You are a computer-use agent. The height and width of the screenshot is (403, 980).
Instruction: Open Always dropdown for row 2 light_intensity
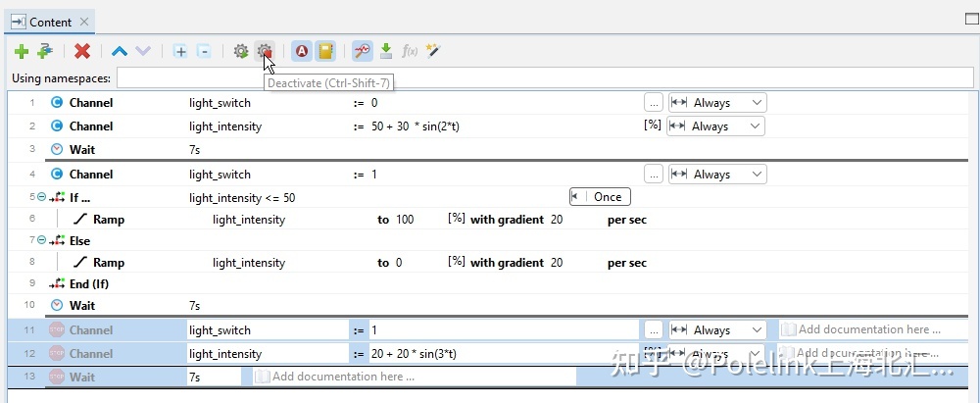(715, 126)
